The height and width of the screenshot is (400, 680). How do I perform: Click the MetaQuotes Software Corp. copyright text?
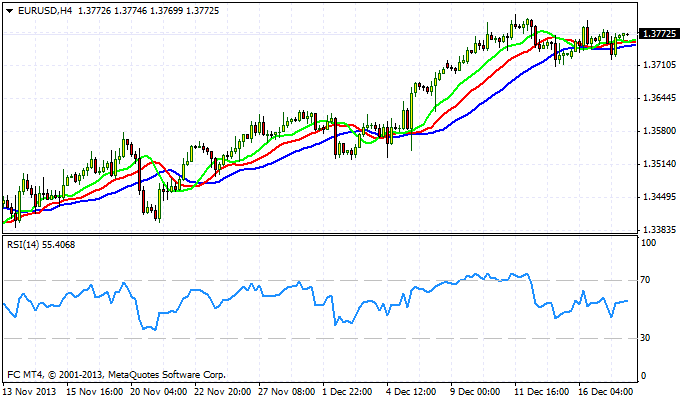(117, 374)
